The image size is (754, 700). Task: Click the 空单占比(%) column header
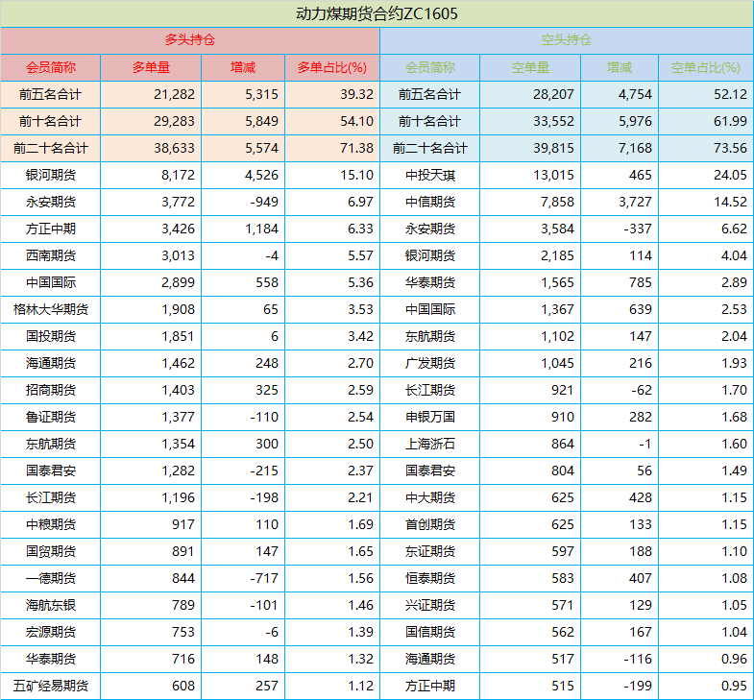[705, 67]
